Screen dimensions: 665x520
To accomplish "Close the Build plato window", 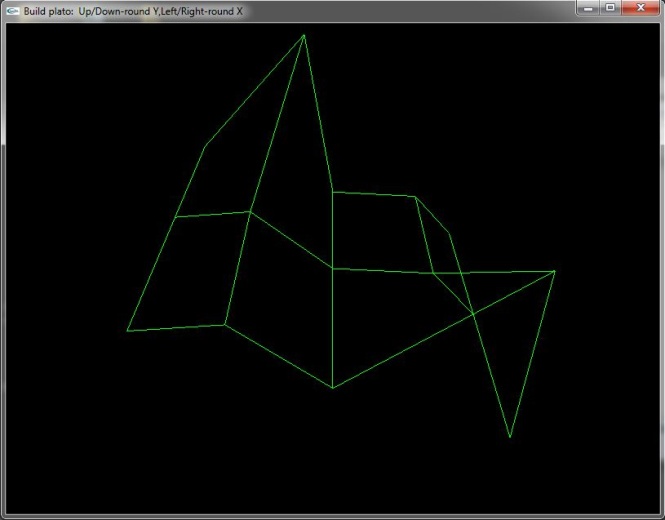I will [640, 8].
